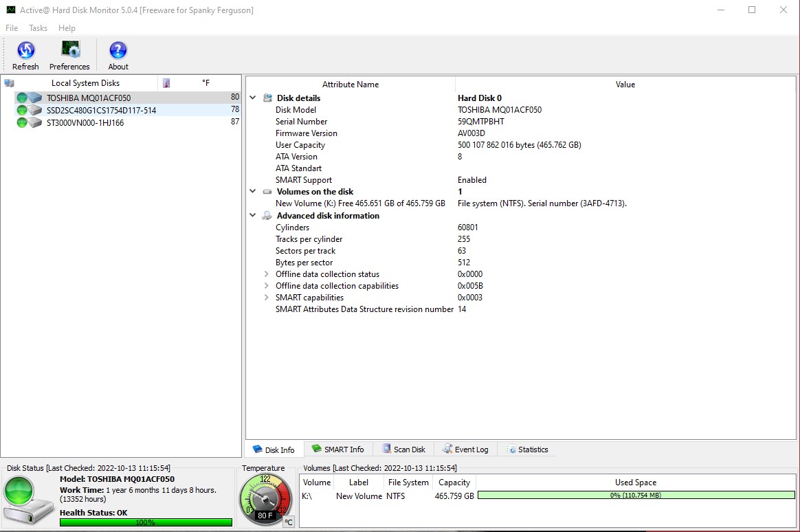Open Preferences from the toolbar
Screen dimensions: 800x532
coord(69,51)
